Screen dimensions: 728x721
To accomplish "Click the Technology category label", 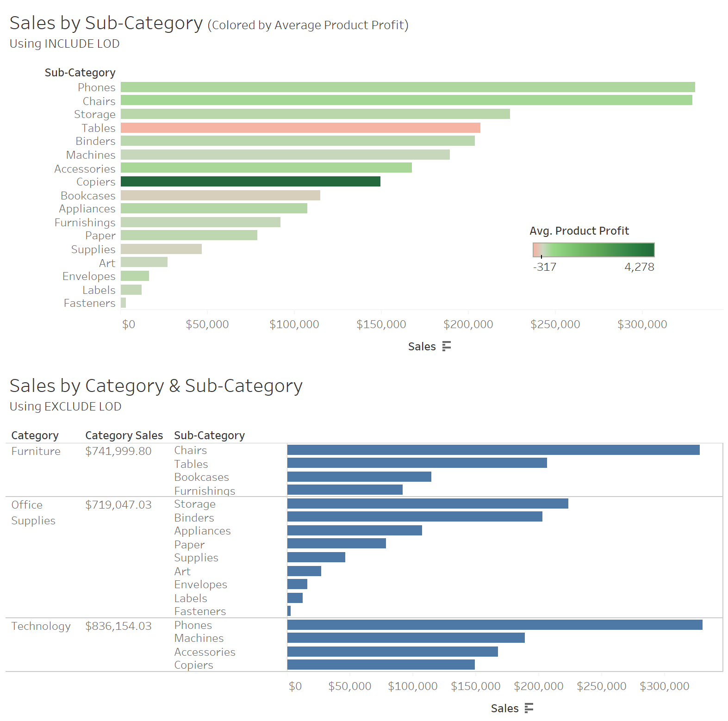I will tap(41, 626).
